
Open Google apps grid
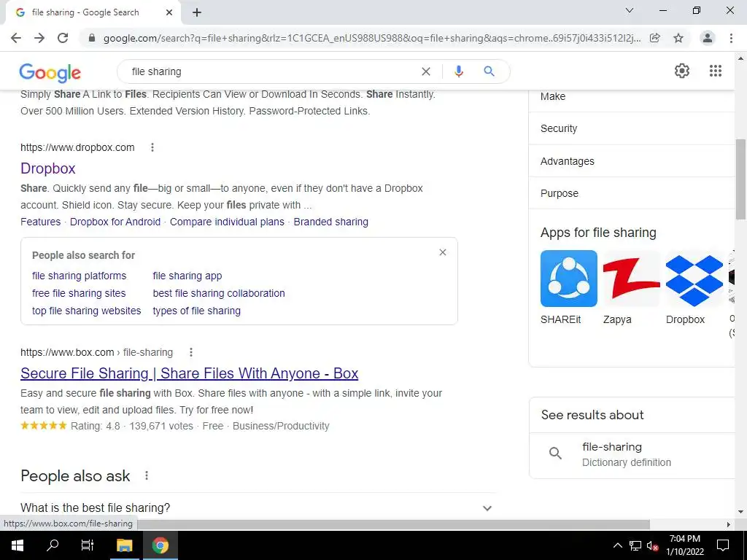tap(716, 71)
